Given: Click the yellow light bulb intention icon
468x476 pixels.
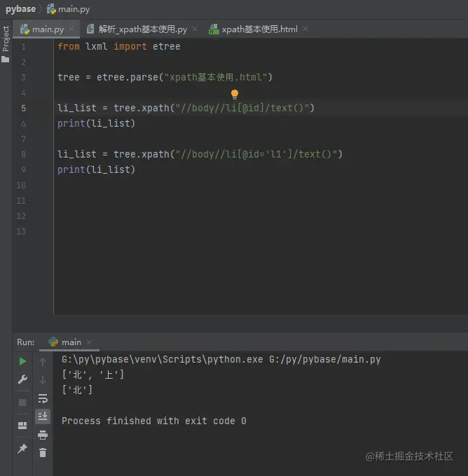Looking at the screenshot, I should (x=235, y=94).
